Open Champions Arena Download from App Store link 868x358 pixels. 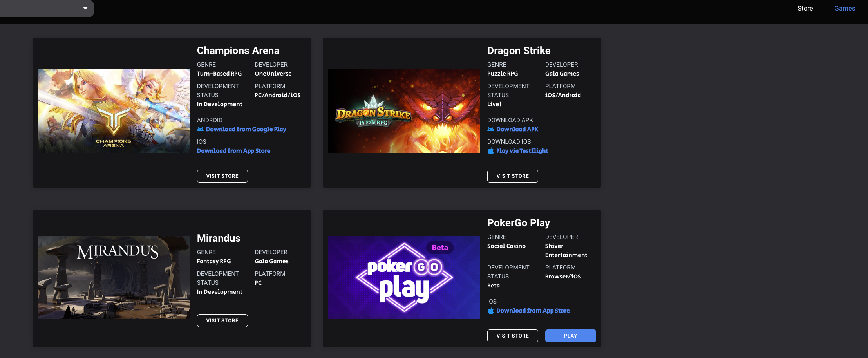coord(233,151)
